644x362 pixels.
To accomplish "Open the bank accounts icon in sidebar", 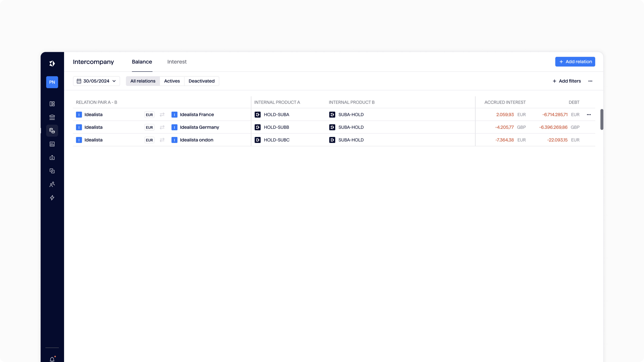I will 52,117.
